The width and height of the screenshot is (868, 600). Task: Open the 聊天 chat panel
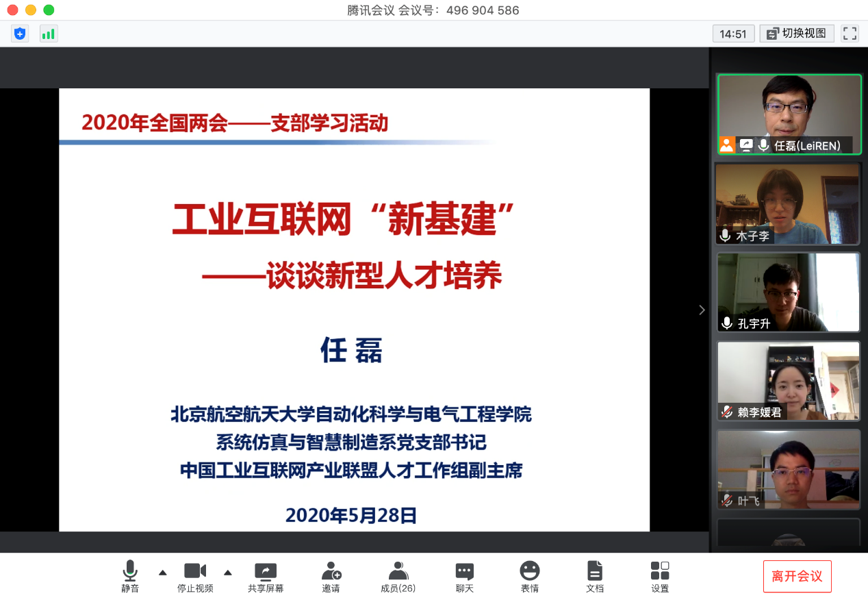465,576
